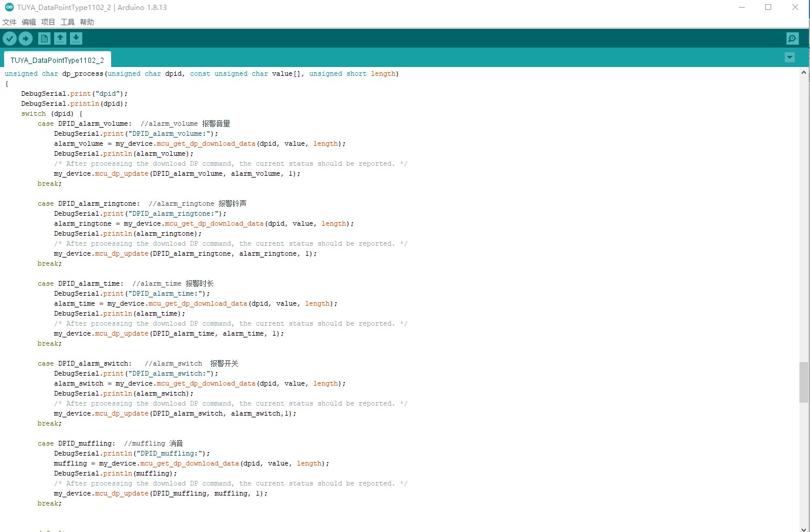Open the 编辑 menu
Screen dimensions: 810x532
29,22
